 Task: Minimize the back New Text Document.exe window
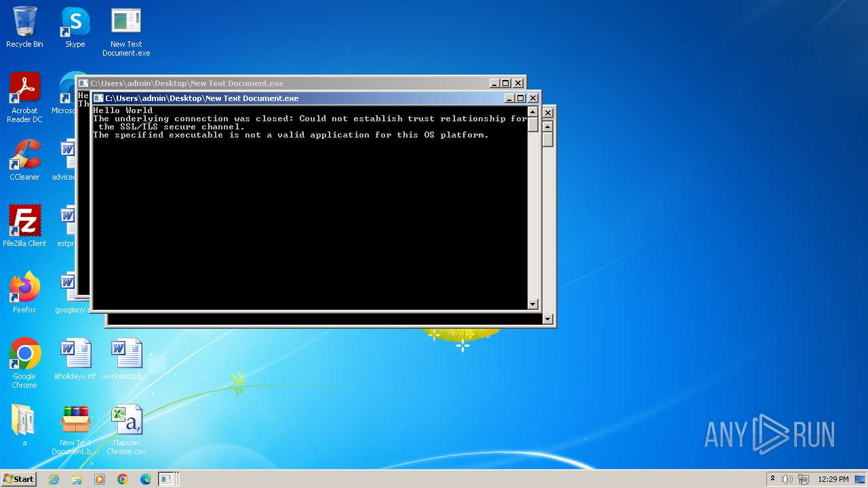[x=494, y=83]
